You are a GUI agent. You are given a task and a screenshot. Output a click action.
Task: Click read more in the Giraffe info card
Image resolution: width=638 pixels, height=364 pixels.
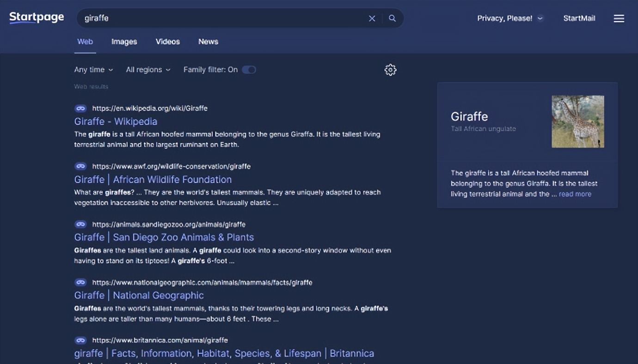(575, 194)
